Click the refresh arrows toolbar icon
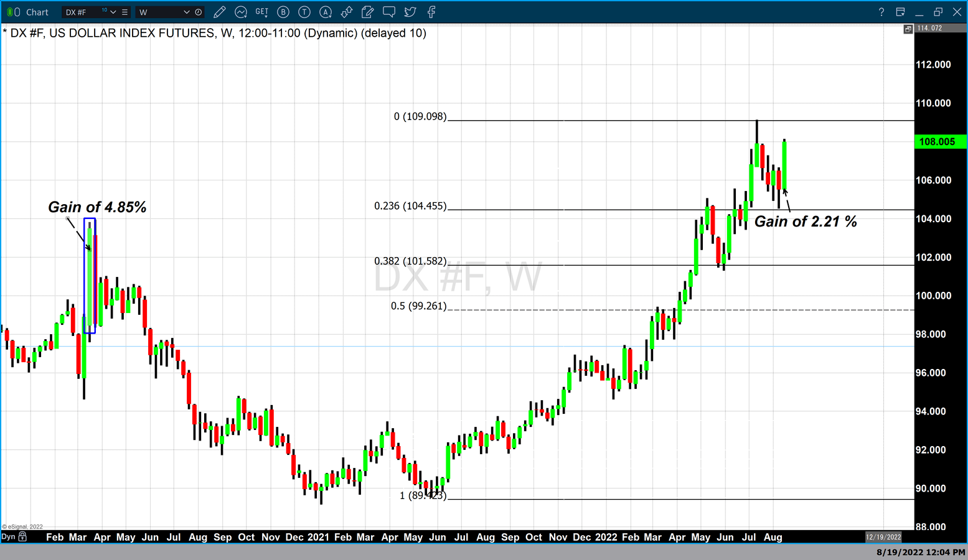Image resolution: width=968 pixels, height=560 pixels. click(347, 12)
